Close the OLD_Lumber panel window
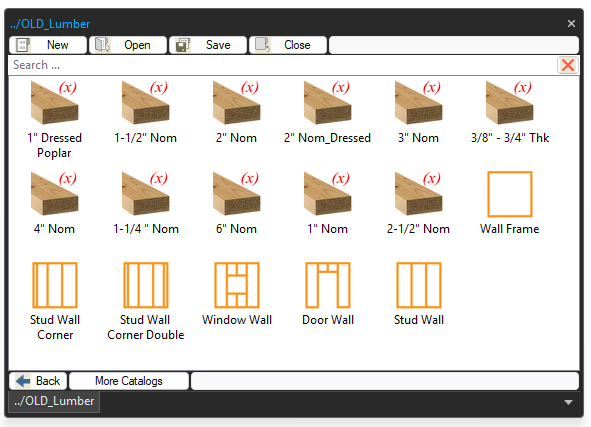Screen dimensions: 591x427 pos(571,24)
